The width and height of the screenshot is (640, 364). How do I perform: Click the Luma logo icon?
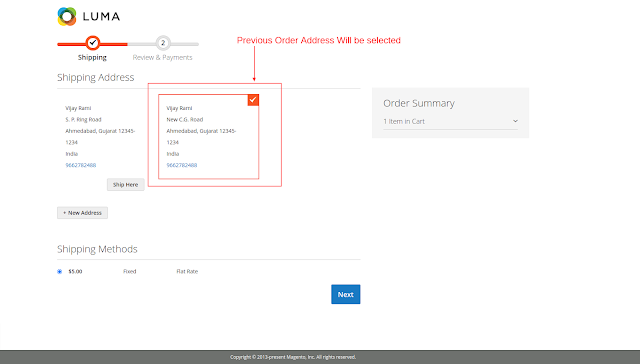point(67,16)
